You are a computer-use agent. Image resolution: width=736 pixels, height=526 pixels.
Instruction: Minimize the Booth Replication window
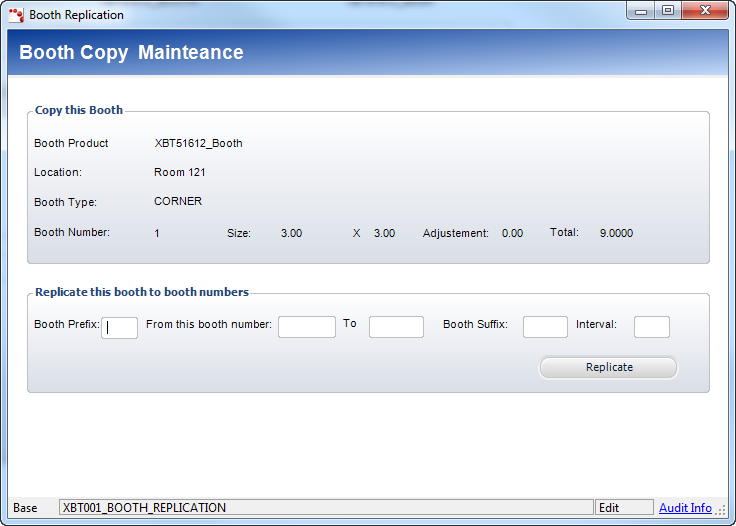coord(641,11)
